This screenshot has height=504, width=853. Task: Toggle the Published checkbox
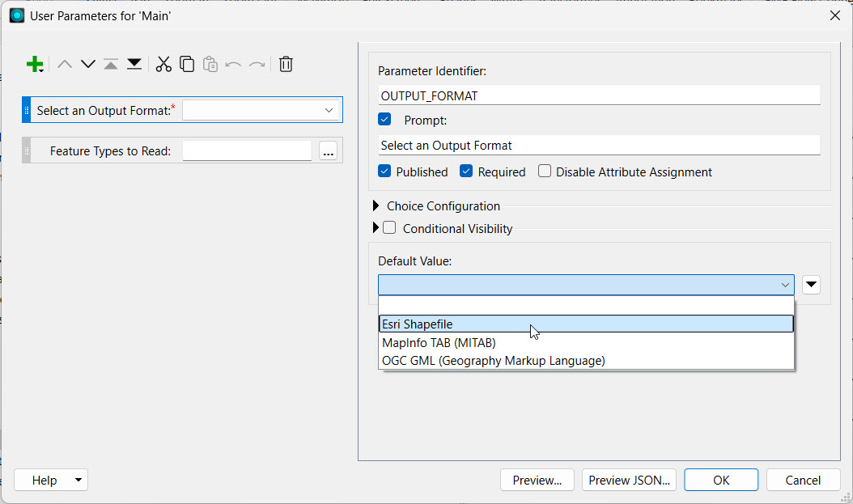pos(385,172)
